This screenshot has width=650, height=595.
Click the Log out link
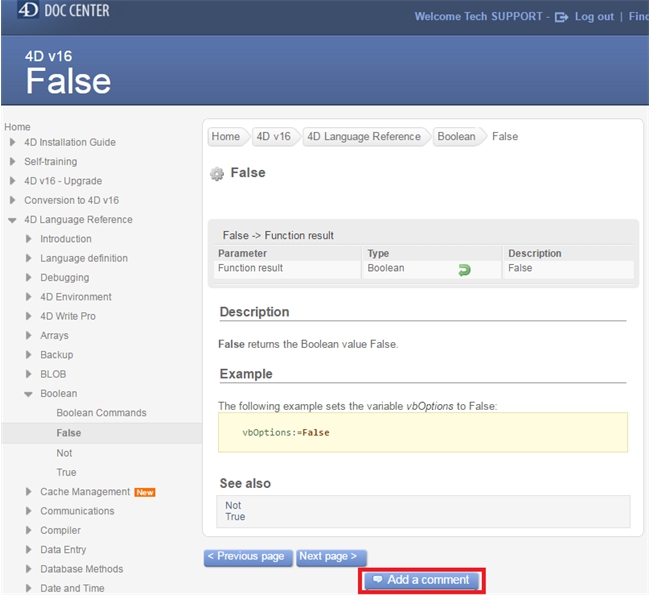[x=594, y=17]
